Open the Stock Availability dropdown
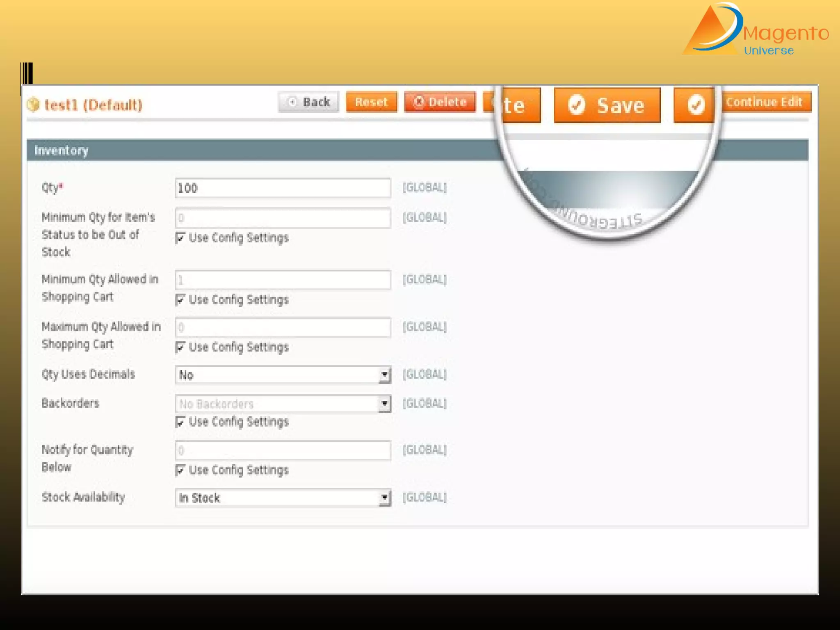The height and width of the screenshot is (630, 840). 283,498
